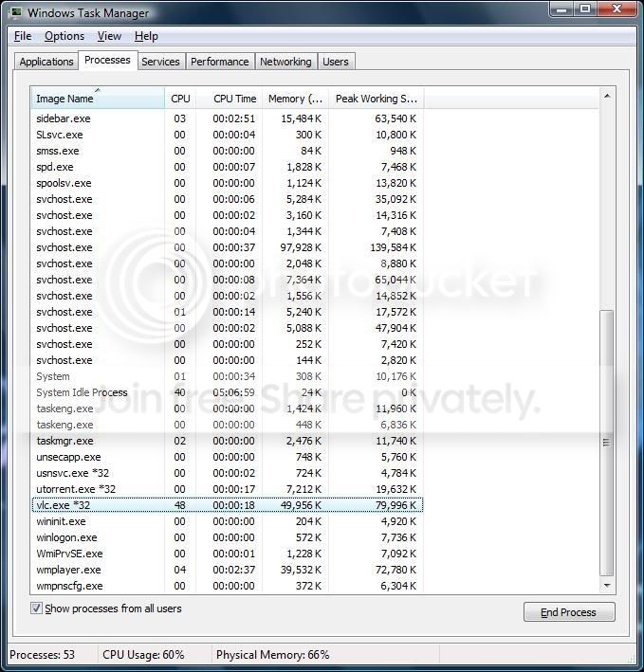Select the utorrent.exe *32 process
Viewport: 644px width, 672px height.
(x=228, y=489)
